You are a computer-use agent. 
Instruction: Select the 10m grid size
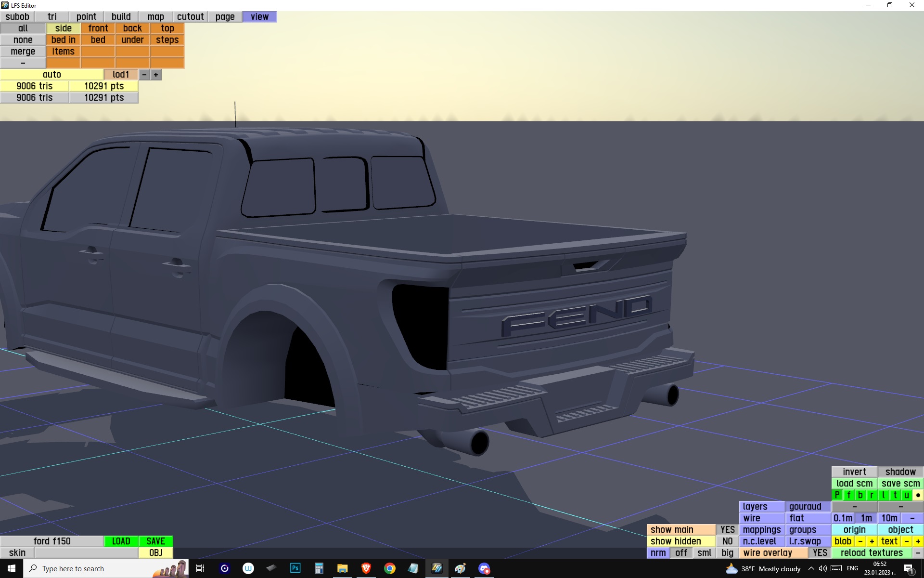889,518
